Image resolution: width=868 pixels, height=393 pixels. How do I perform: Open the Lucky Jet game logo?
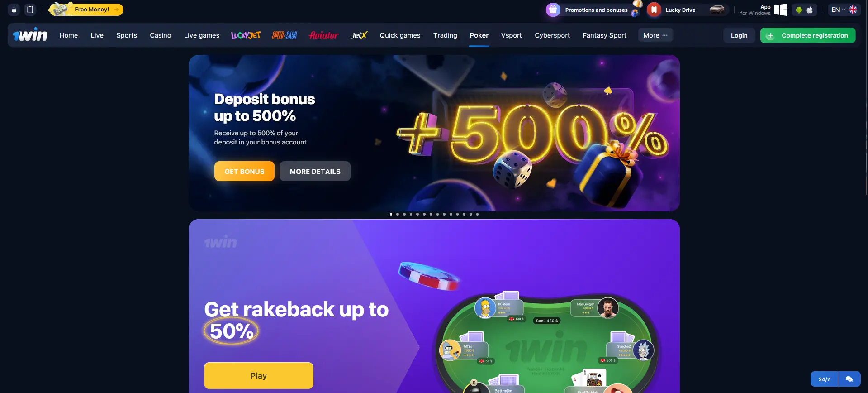tap(246, 35)
